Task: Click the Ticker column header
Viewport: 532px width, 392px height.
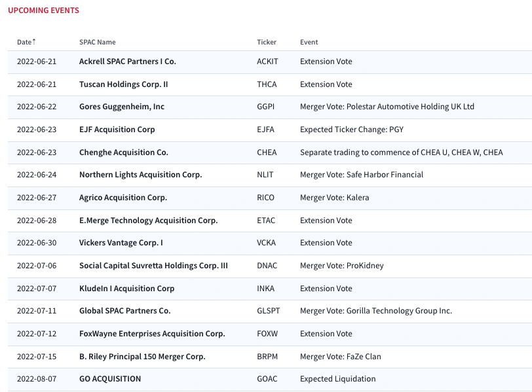Action: pos(267,42)
